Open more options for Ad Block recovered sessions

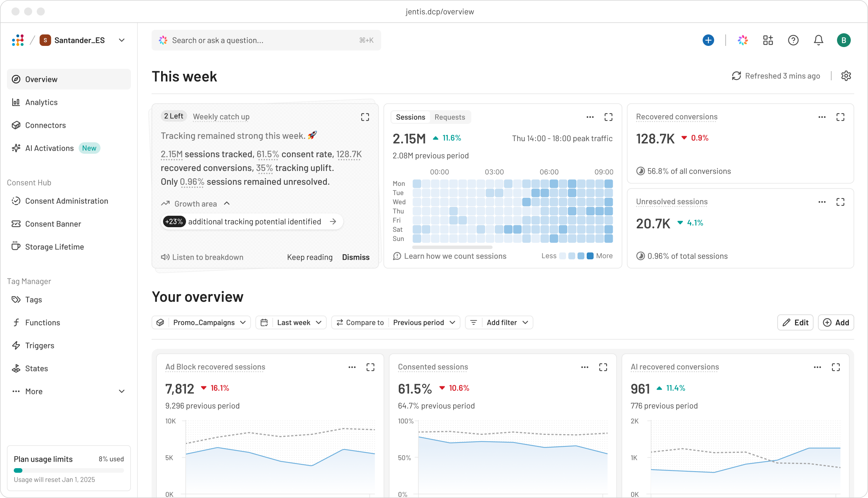[x=352, y=367]
